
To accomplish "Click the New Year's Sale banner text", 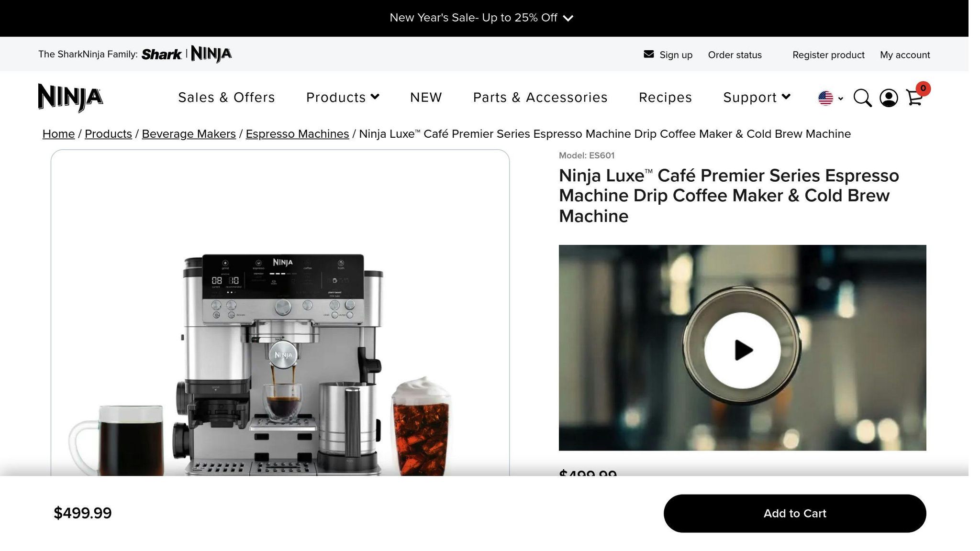I will (x=473, y=18).
